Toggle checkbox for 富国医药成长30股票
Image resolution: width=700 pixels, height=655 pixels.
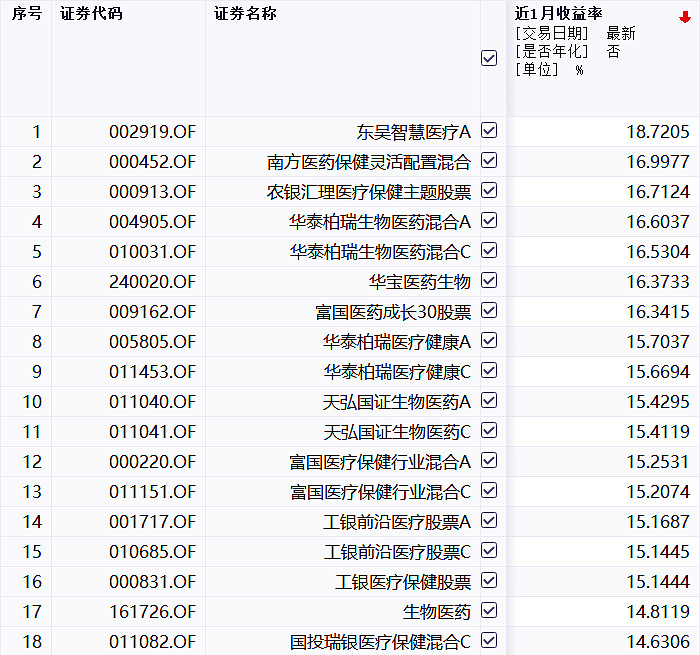coord(489,310)
